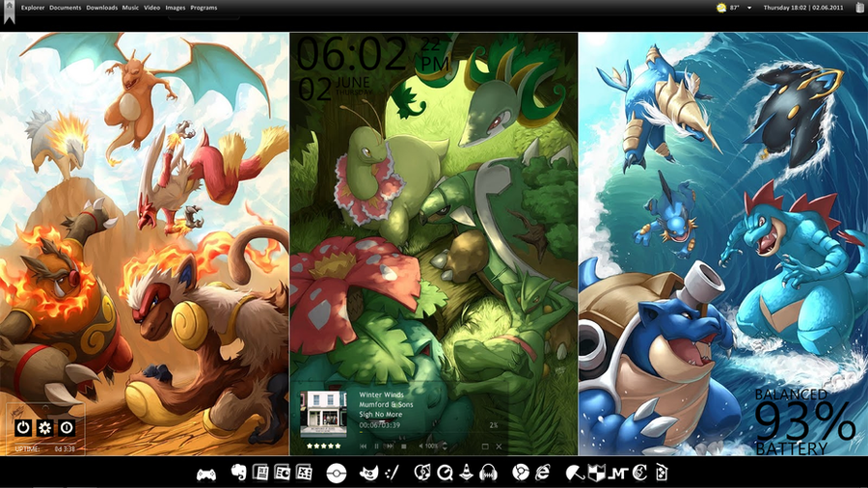Screen dimensions: 868x488
Task: Open Music in the top bar
Action: 130,8
